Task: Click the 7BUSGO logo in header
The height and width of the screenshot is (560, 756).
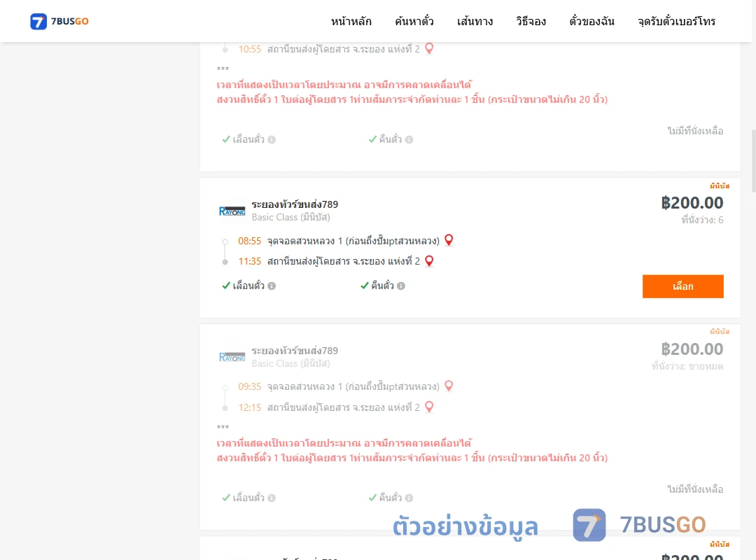Action: 59,21
